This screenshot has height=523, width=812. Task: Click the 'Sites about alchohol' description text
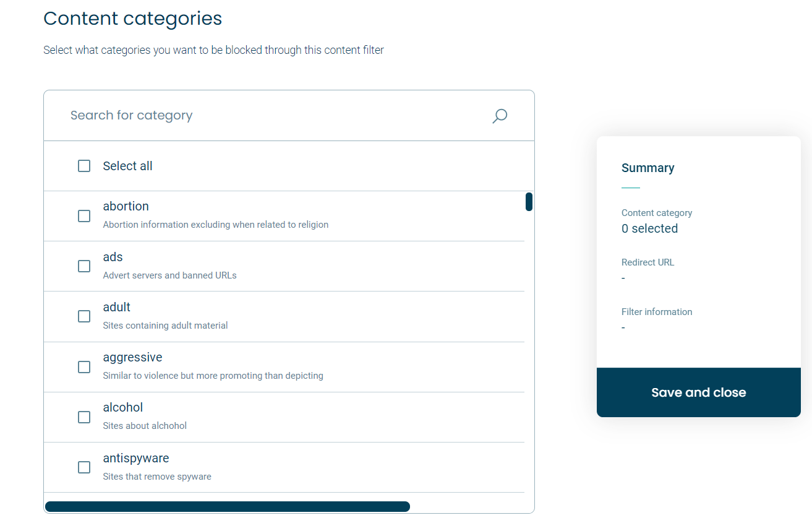point(145,425)
